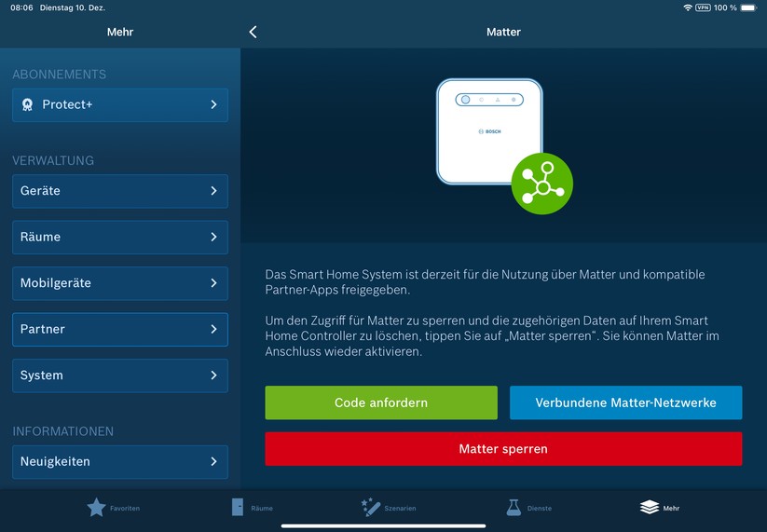Click the chevron on the Neuigkeiten row
This screenshot has width=767, height=532.
point(213,461)
